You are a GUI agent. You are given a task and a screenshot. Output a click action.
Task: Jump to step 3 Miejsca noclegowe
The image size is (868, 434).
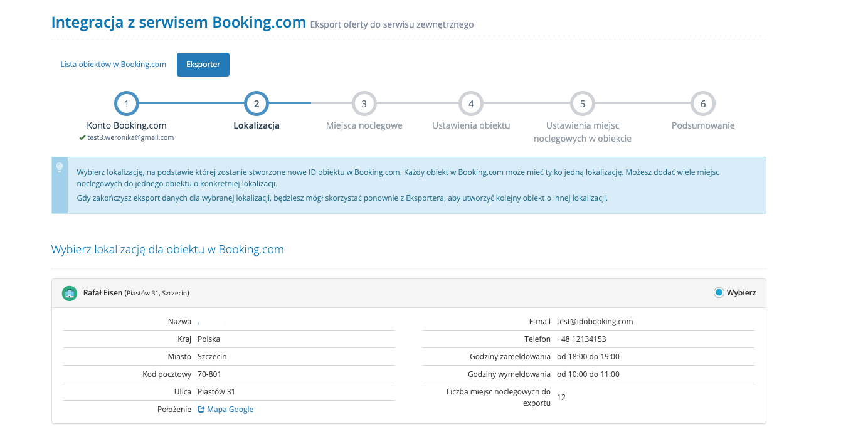coord(364,104)
